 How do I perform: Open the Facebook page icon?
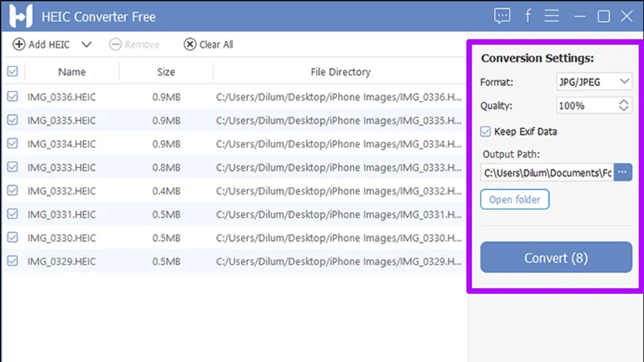click(528, 16)
